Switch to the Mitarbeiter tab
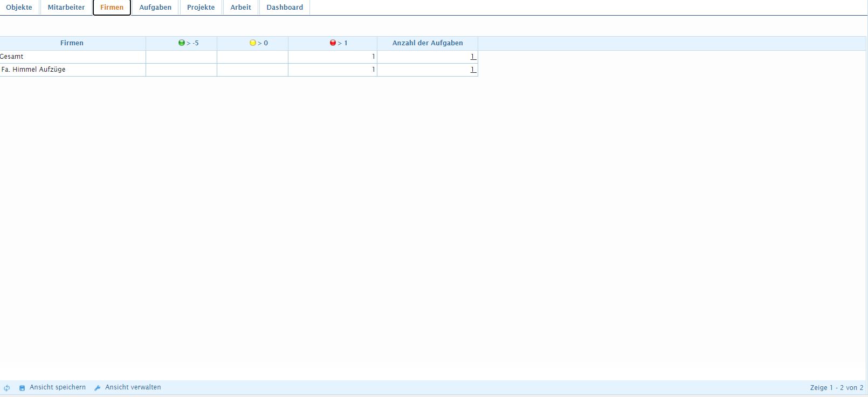Screen dimensions: 868x397 tap(66, 8)
